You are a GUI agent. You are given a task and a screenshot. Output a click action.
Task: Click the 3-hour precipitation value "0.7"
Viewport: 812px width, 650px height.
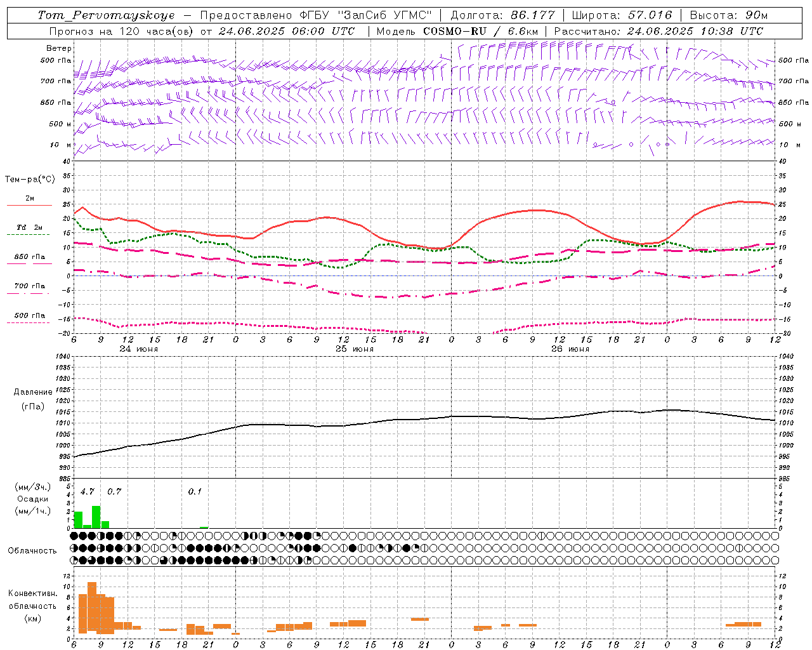click(x=114, y=491)
